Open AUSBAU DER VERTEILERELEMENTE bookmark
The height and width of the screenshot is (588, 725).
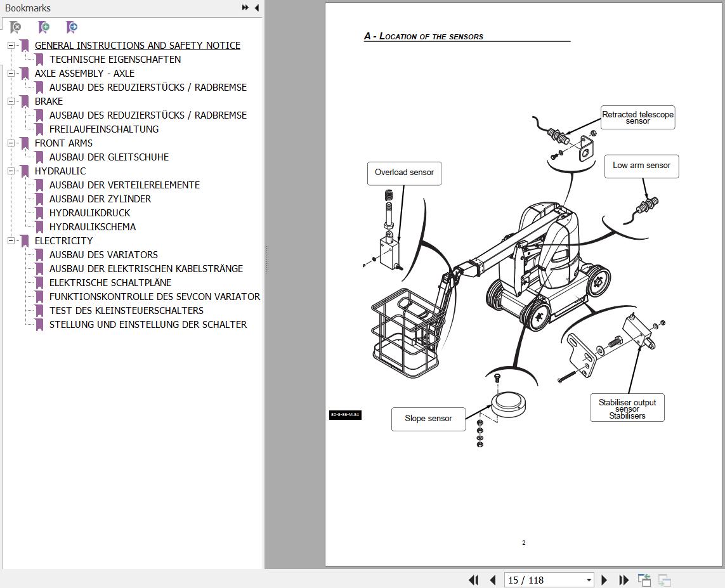pos(124,185)
